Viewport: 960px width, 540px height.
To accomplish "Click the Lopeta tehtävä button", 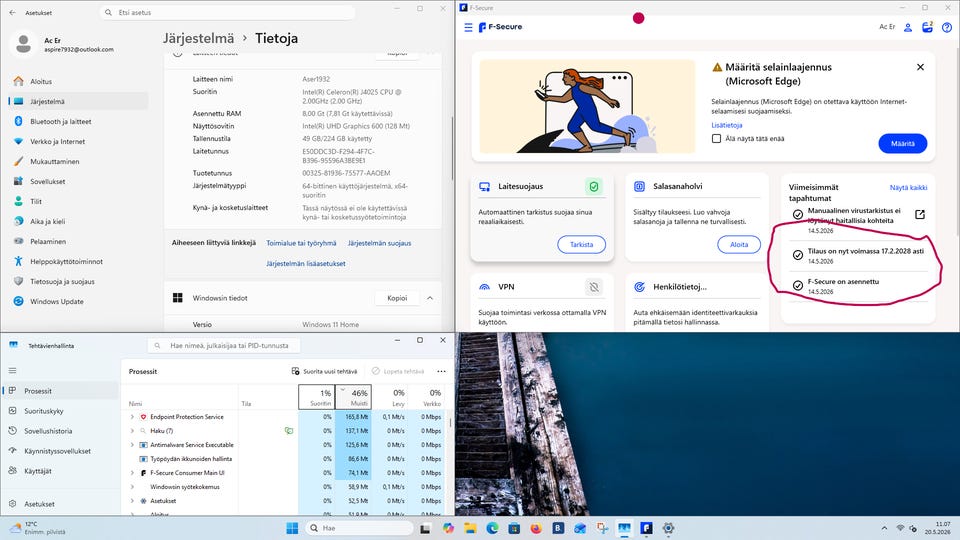I will [397, 372].
